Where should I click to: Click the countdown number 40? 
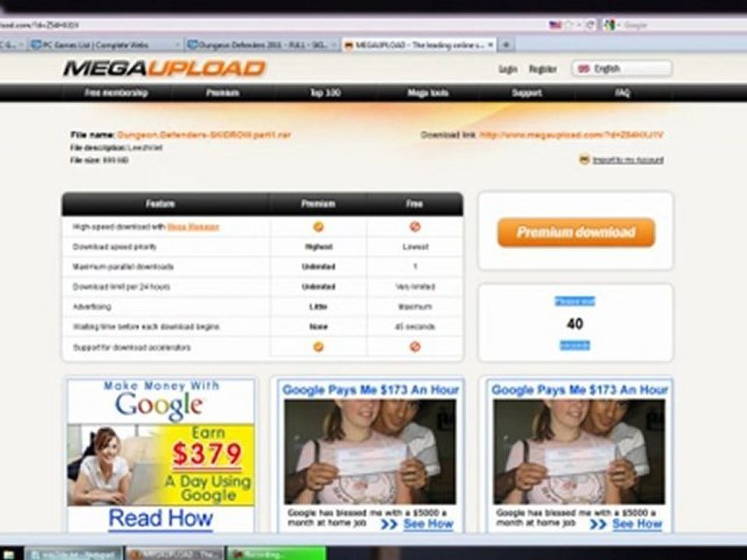coord(575,324)
